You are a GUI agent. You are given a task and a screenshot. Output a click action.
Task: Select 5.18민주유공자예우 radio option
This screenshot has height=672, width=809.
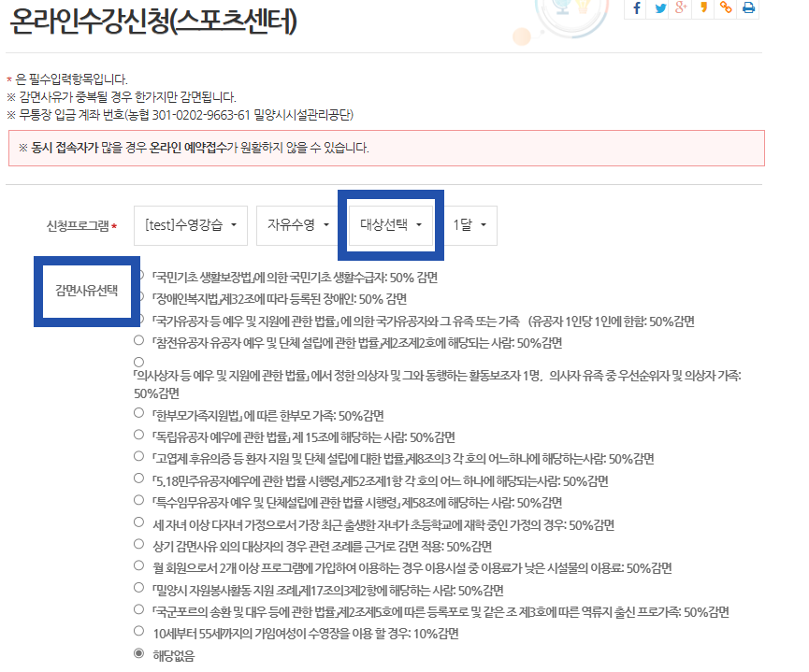coord(138,479)
